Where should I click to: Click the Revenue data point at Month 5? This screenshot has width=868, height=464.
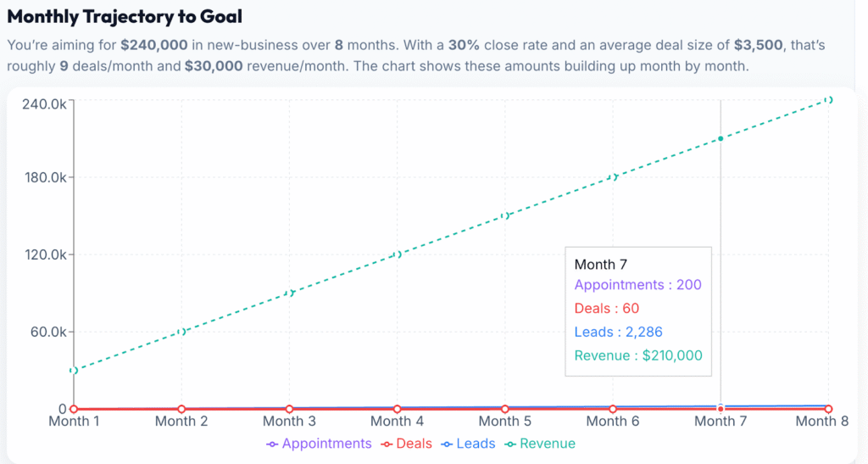[504, 216]
